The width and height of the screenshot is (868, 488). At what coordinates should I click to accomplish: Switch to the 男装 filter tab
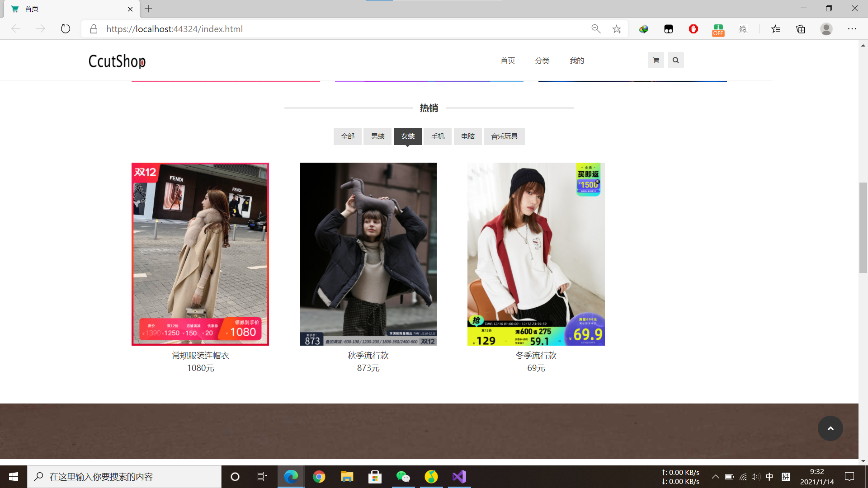click(377, 136)
